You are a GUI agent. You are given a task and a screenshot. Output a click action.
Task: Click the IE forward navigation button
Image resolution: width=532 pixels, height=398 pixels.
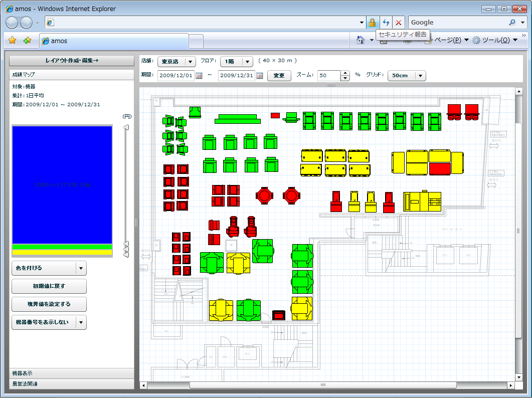click(26, 23)
